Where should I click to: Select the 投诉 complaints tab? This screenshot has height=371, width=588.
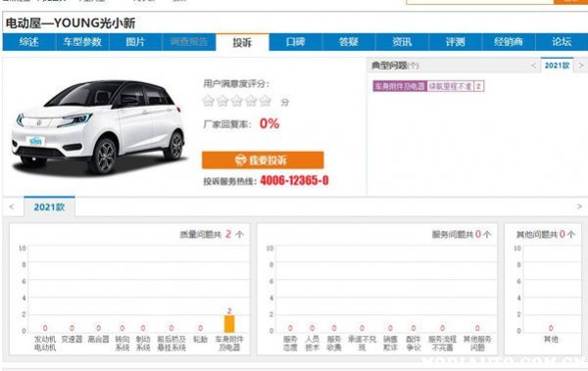click(x=242, y=42)
